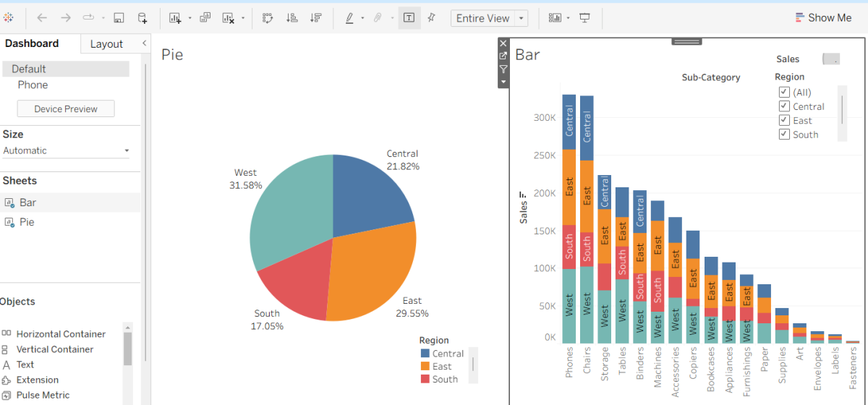This screenshot has height=405, width=868.
Task: Click the East orange legend color swatch
Action: [x=425, y=367]
